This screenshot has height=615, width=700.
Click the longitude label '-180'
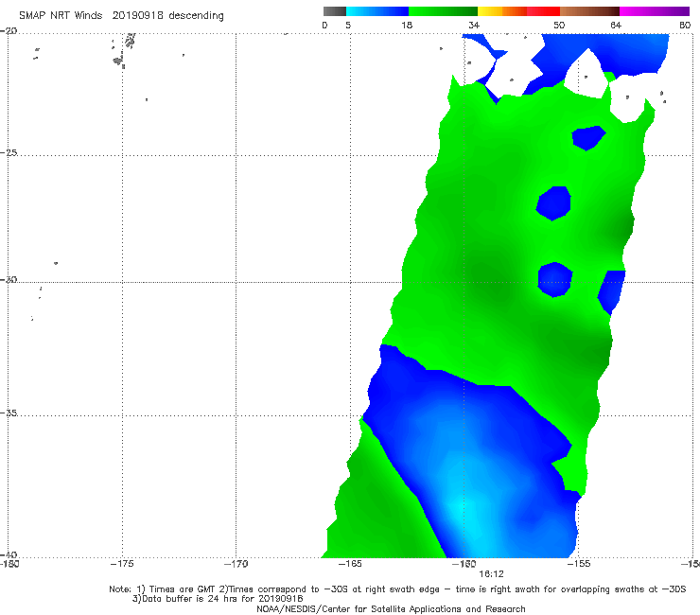click(x=9, y=564)
